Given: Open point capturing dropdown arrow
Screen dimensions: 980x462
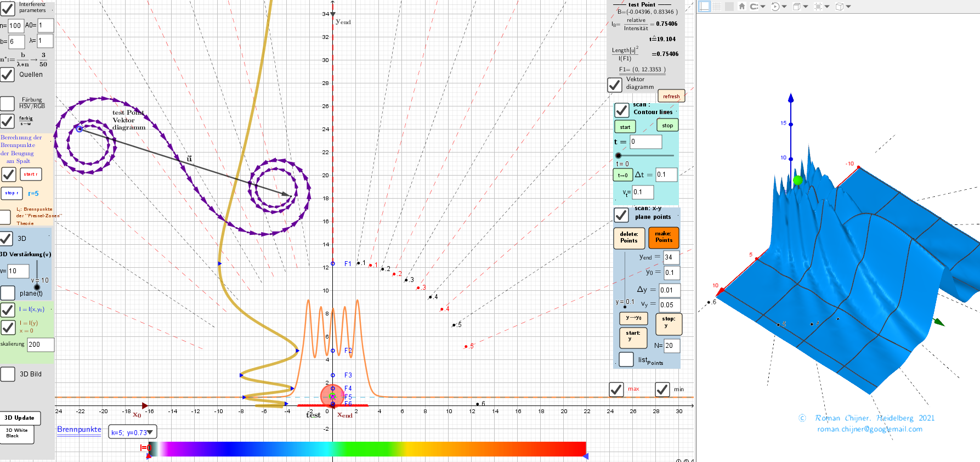Looking at the screenshot, I should click(x=763, y=7).
